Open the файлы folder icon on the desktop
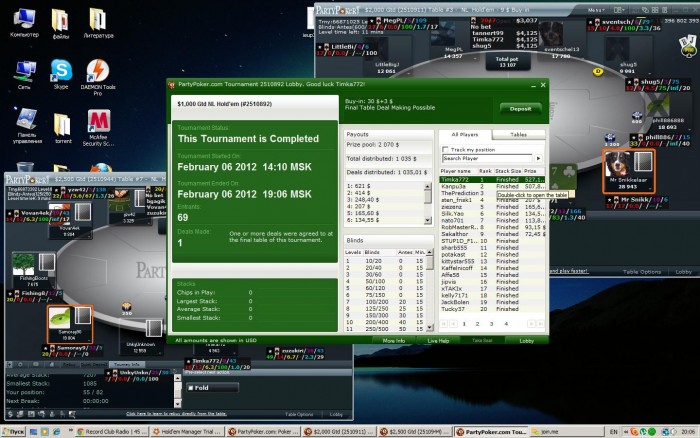Viewport: 700px width, 438px height. pos(61,24)
